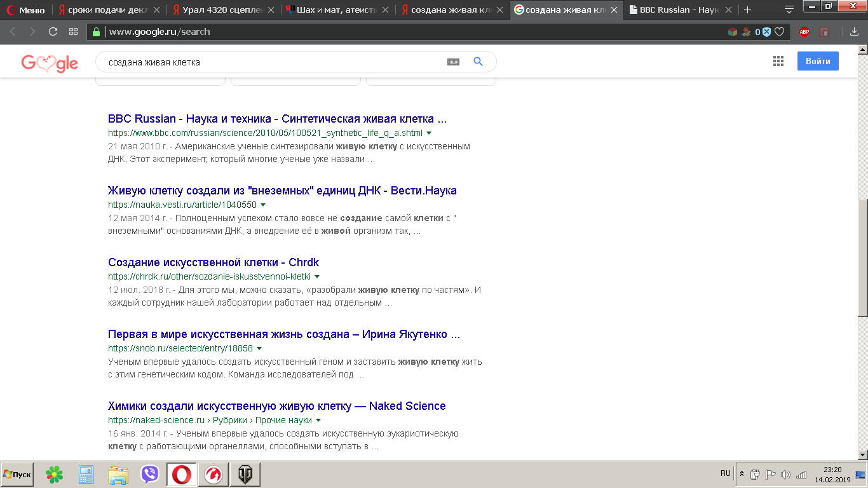Switch to the Yandex 'создана живая кл' tab
The width and height of the screenshot is (868, 488).
tap(452, 10)
